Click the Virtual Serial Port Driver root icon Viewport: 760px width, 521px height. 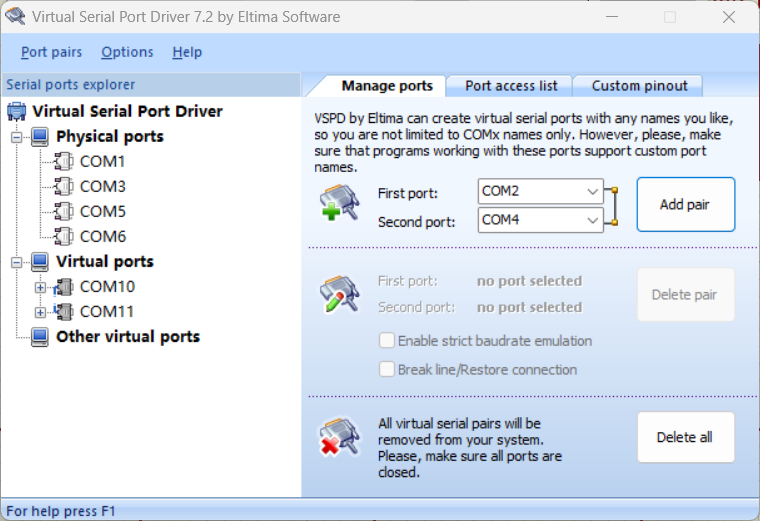(x=16, y=111)
